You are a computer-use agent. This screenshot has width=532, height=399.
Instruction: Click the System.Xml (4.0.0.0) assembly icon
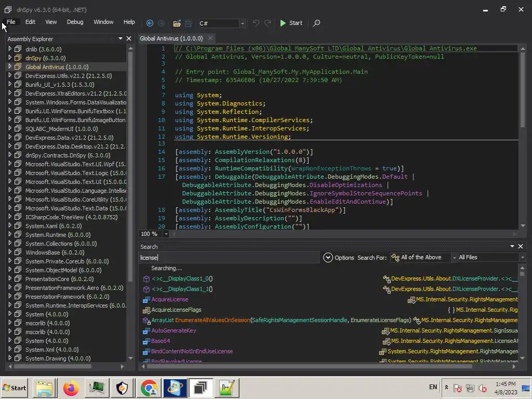point(18,349)
